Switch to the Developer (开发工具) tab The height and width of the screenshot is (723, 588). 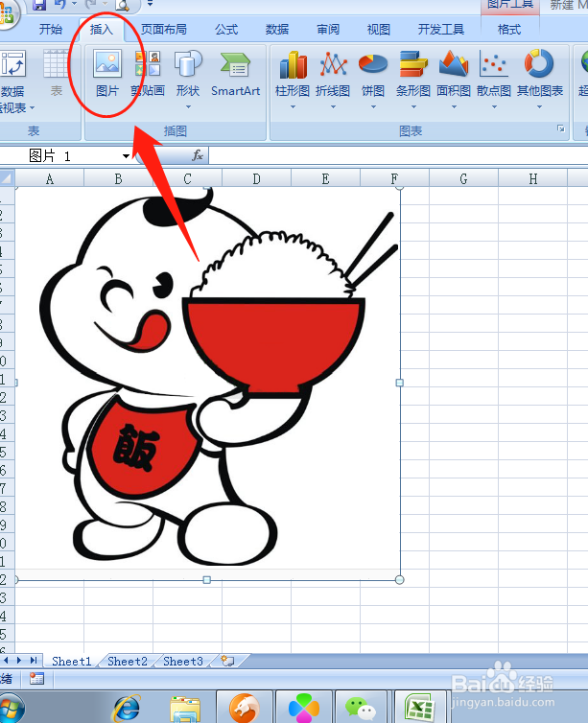(x=441, y=30)
